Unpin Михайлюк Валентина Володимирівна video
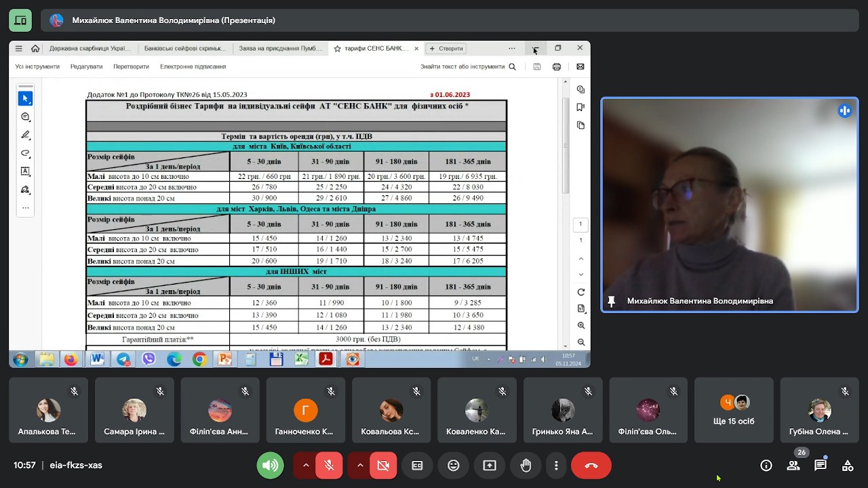The image size is (868, 488). click(x=612, y=301)
